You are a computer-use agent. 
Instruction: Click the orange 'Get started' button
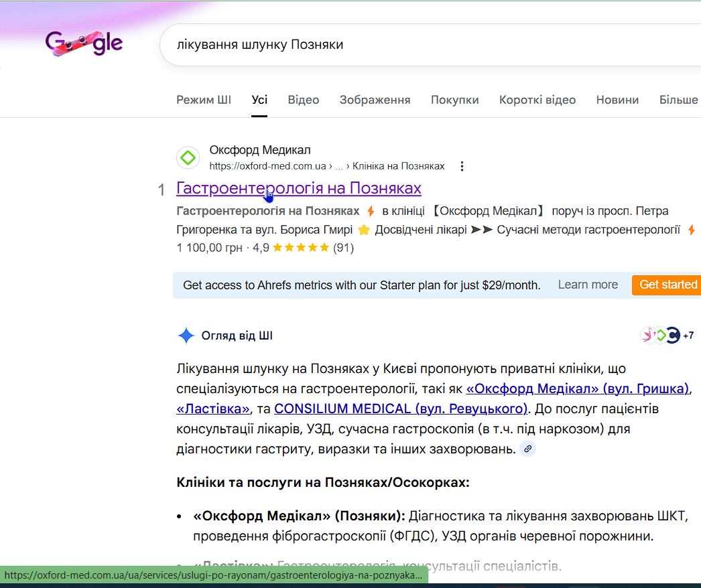point(668,285)
